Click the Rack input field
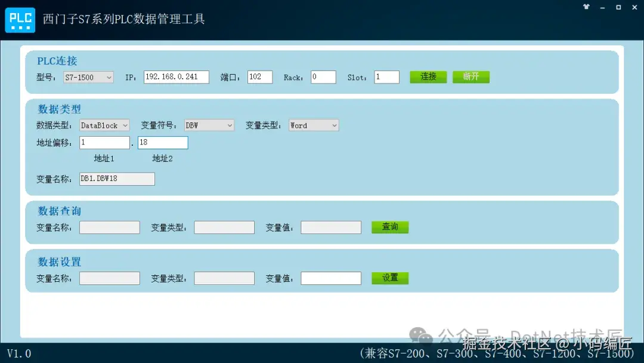 coord(323,77)
